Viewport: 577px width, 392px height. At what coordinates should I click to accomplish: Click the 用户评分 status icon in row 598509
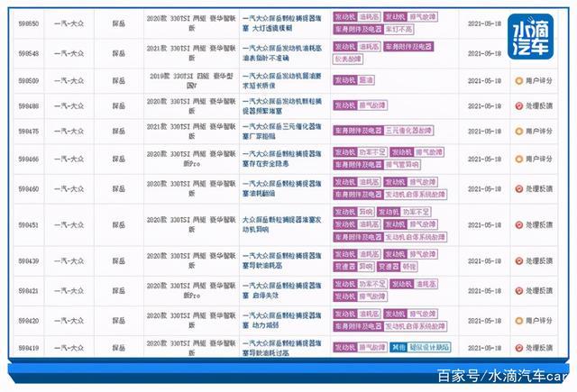[519, 80]
